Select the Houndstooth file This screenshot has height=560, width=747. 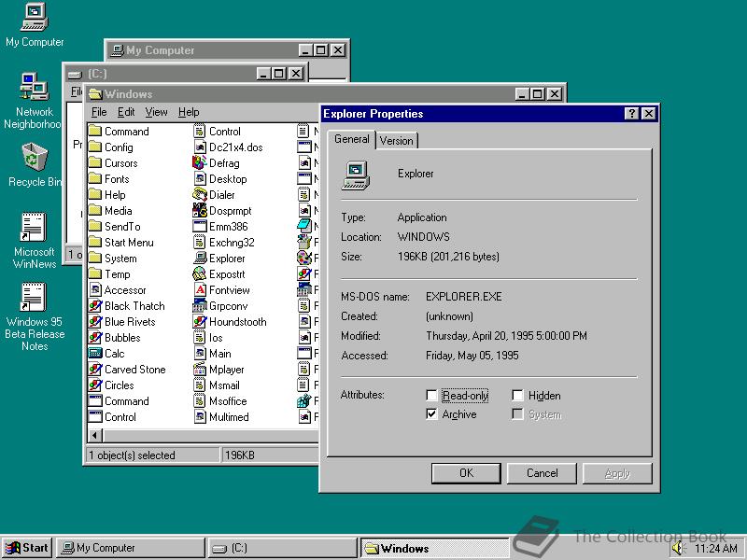230,321
